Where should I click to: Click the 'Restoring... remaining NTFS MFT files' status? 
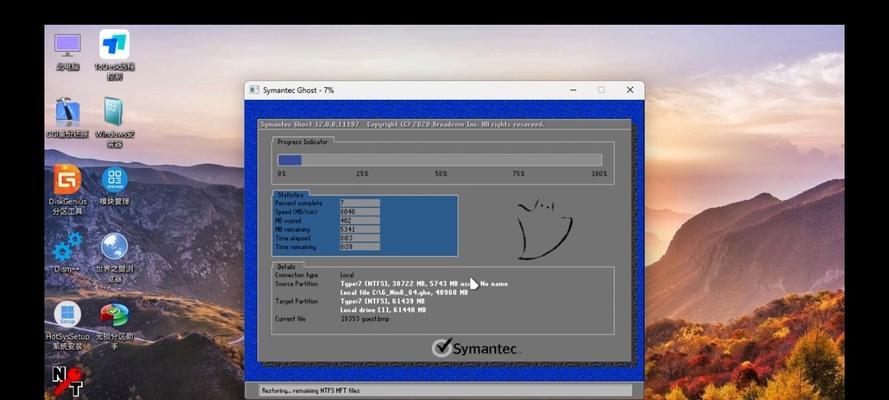coord(310,390)
